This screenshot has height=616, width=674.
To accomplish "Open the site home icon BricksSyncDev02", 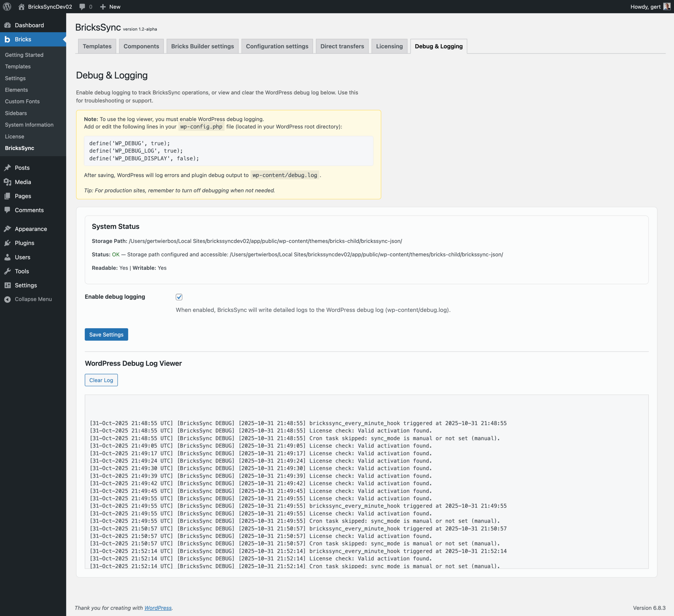I will coord(21,7).
